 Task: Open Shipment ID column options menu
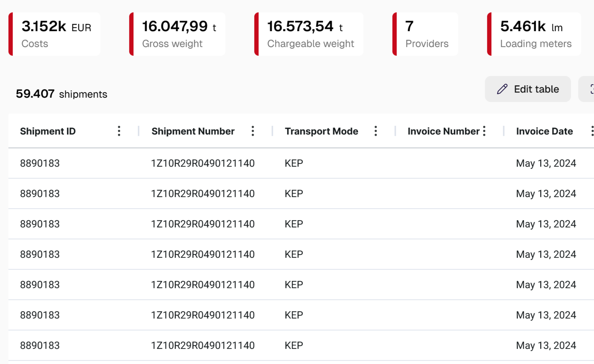[119, 131]
